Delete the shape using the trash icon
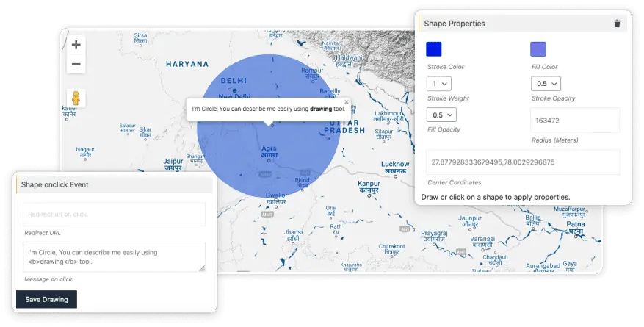Image resolution: width=644 pixels, height=327 pixels. tap(617, 24)
